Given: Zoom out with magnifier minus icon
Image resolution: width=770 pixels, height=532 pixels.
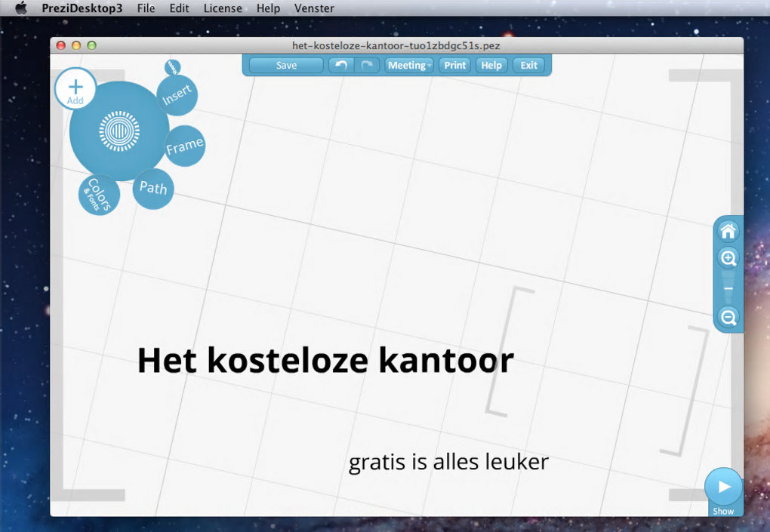Looking at the screenshot, I should tap(728, 317).
